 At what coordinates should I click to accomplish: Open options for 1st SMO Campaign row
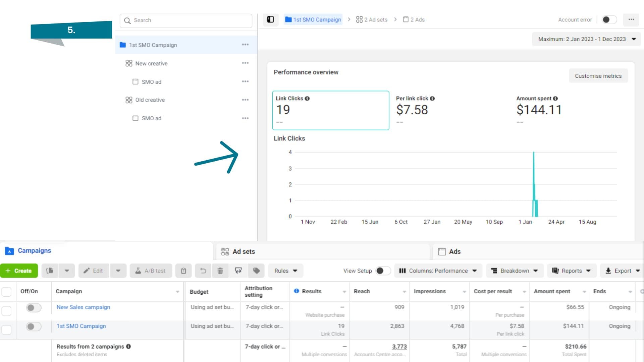point(245,45)
